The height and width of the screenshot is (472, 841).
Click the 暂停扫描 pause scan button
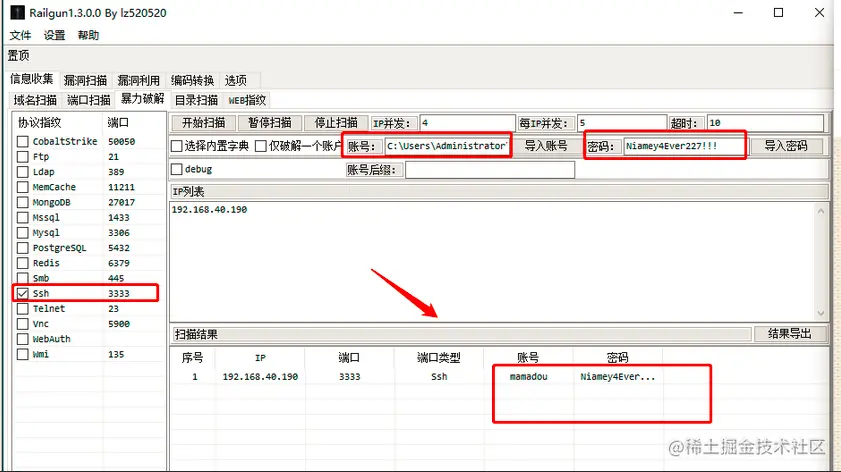(270, 123)
